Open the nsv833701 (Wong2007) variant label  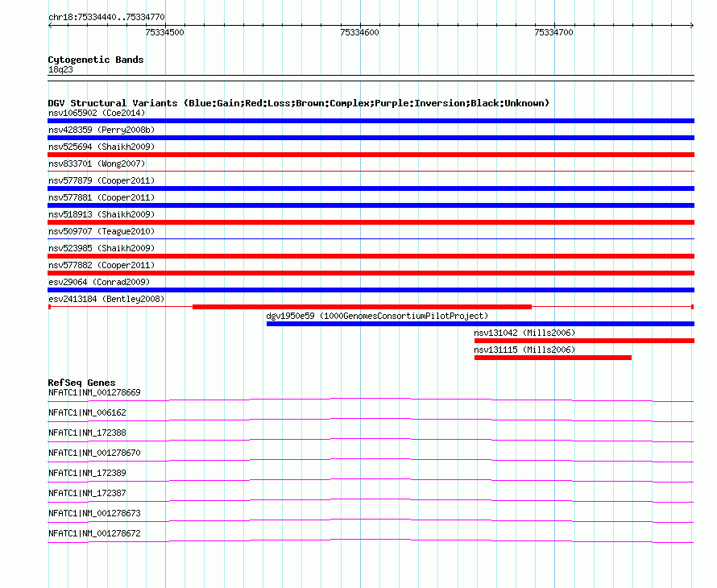coord(97,164)
